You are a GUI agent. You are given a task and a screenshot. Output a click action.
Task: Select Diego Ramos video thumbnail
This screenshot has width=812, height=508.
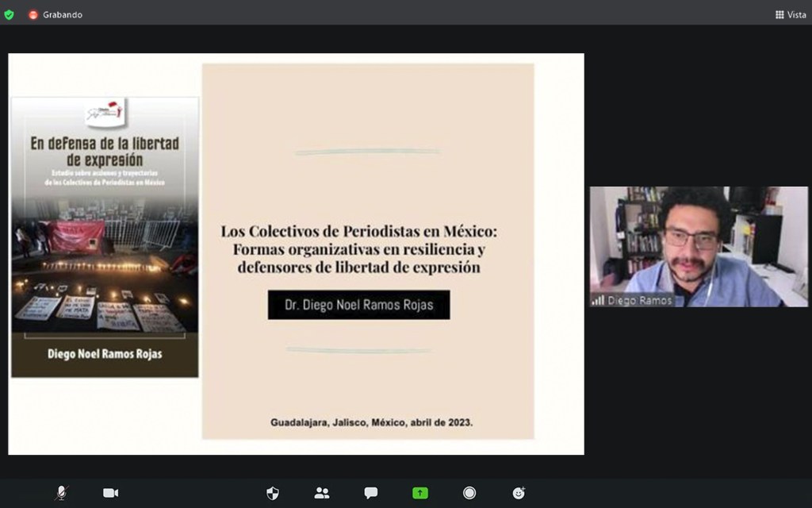coord(698,246)
